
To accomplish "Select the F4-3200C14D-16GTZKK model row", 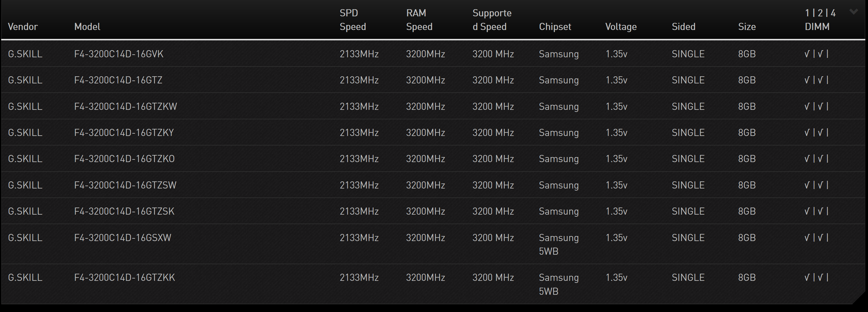I will (124, 278).
